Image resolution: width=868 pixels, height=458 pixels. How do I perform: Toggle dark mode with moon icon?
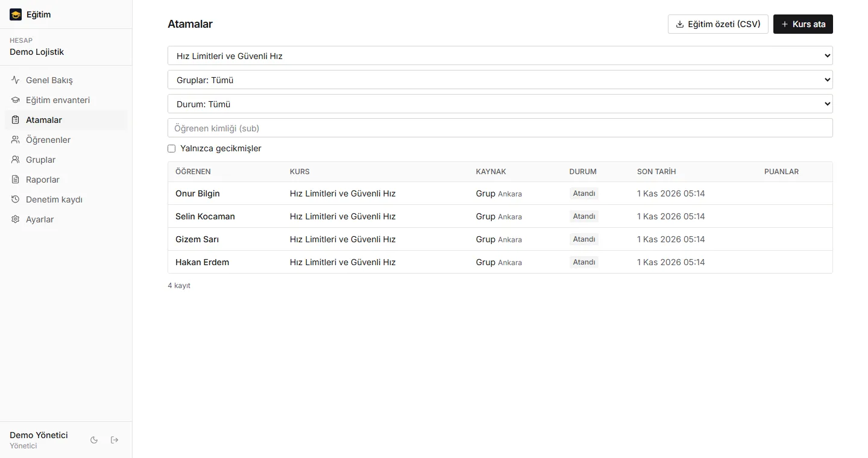[x=94, y=440]
